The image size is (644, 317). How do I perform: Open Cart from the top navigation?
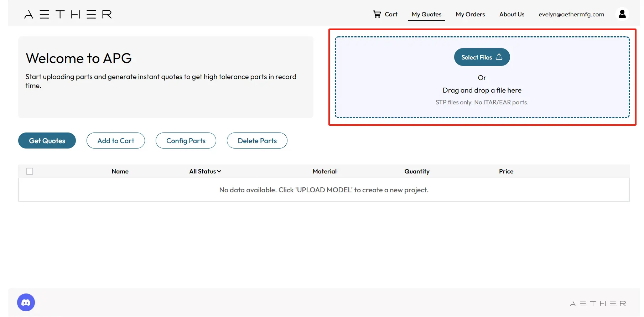pyautogui.click(x=385, y=14)
